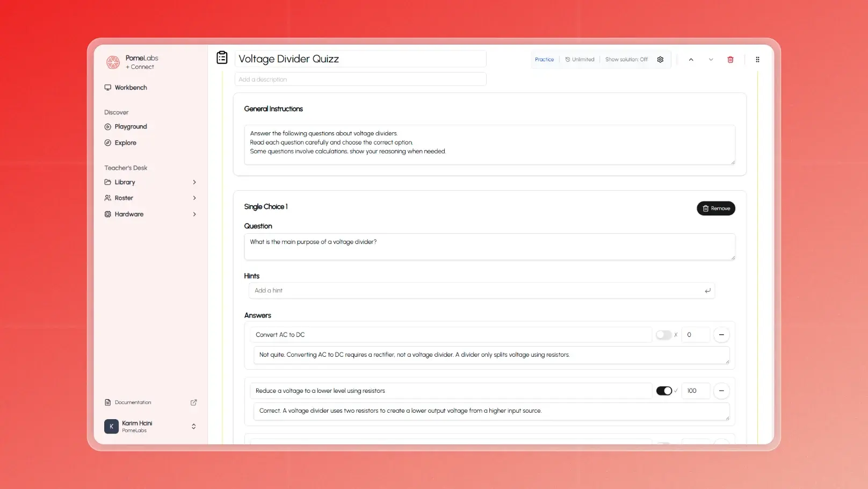
Task: Move quiz down with down arrow
Action: [711, 60]
